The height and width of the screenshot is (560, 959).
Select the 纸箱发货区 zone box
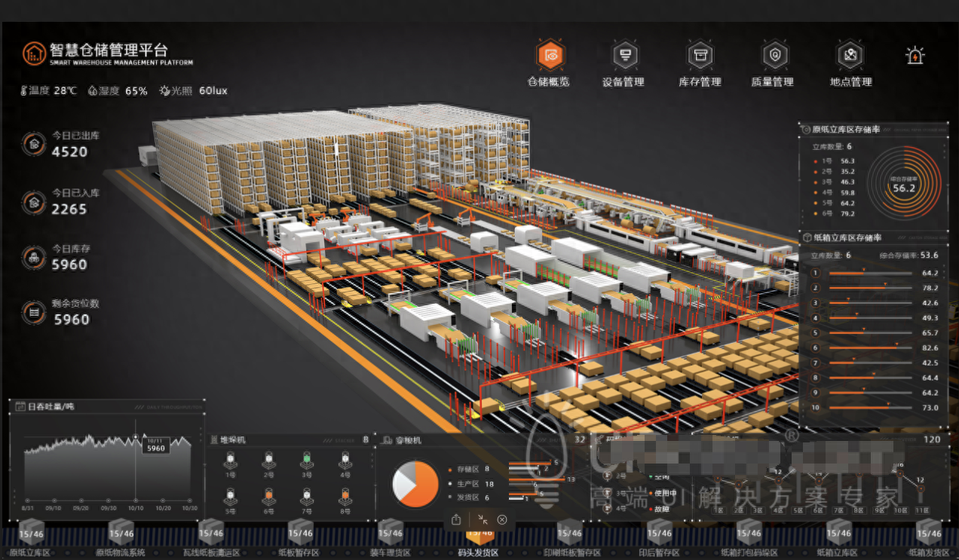tap(928, 532)
